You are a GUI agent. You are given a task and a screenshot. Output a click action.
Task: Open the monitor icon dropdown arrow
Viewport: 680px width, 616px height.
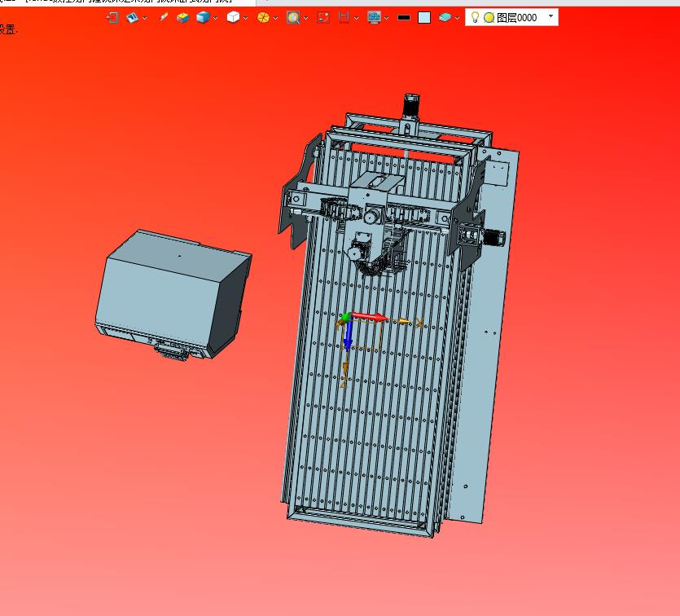(386, 18)
